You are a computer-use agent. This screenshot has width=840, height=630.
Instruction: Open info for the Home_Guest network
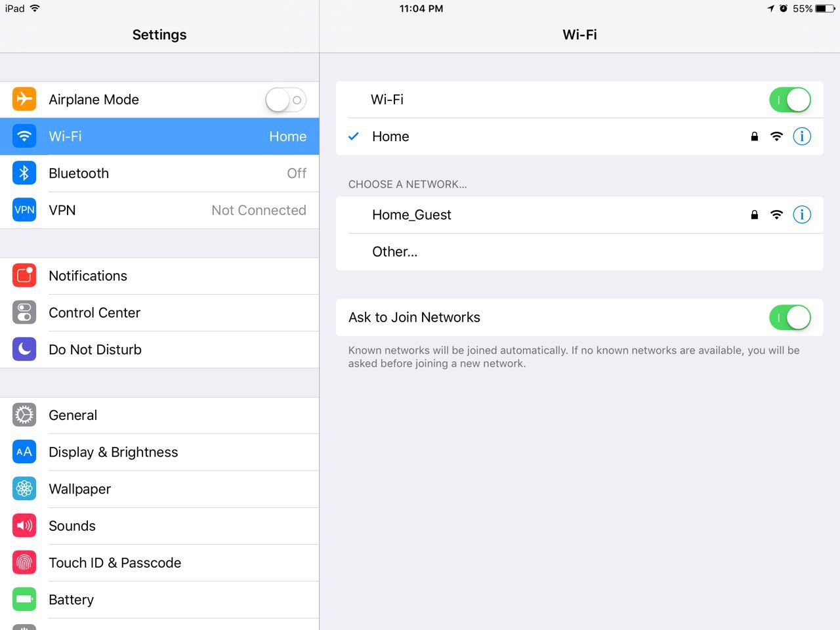point(802,215)
